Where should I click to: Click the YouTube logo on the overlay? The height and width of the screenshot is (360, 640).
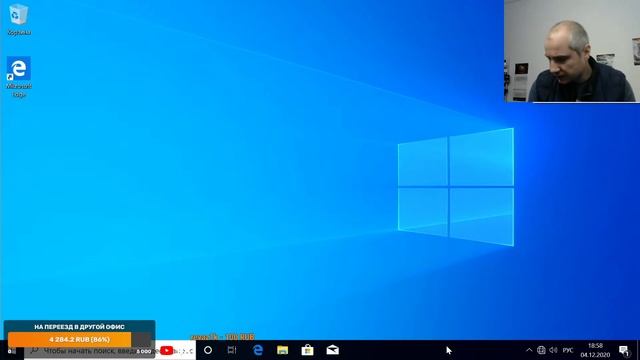tap(167, 351)
